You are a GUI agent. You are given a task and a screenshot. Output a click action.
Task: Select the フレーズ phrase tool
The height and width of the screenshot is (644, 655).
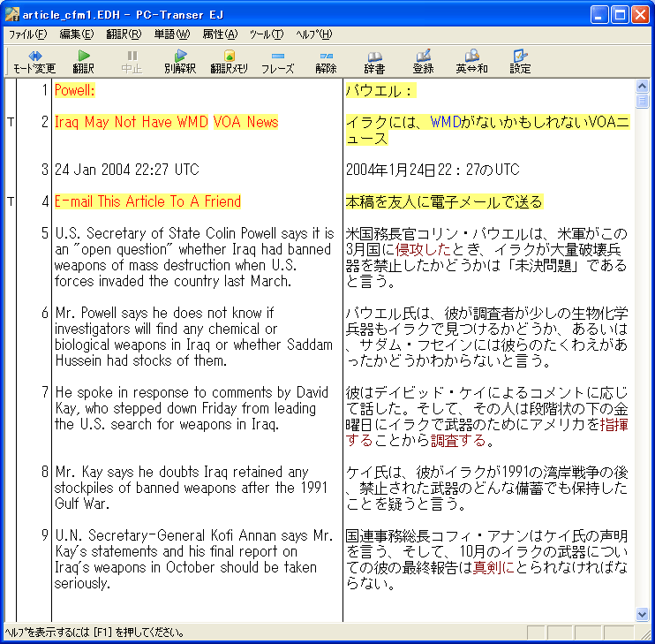[278, 62]
